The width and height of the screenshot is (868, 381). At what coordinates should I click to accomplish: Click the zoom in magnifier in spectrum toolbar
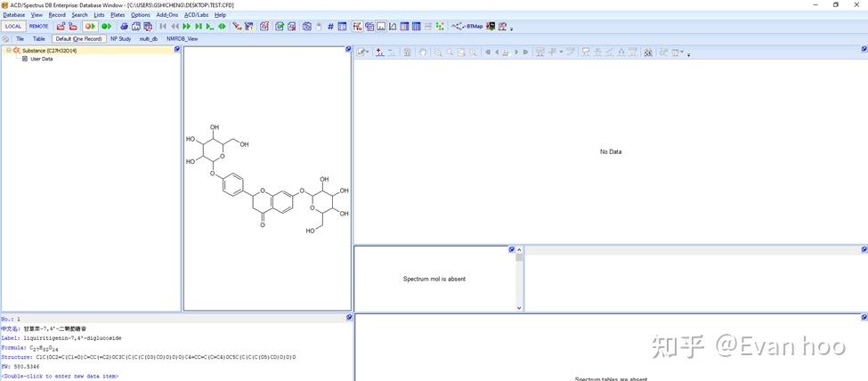(438, 52)
